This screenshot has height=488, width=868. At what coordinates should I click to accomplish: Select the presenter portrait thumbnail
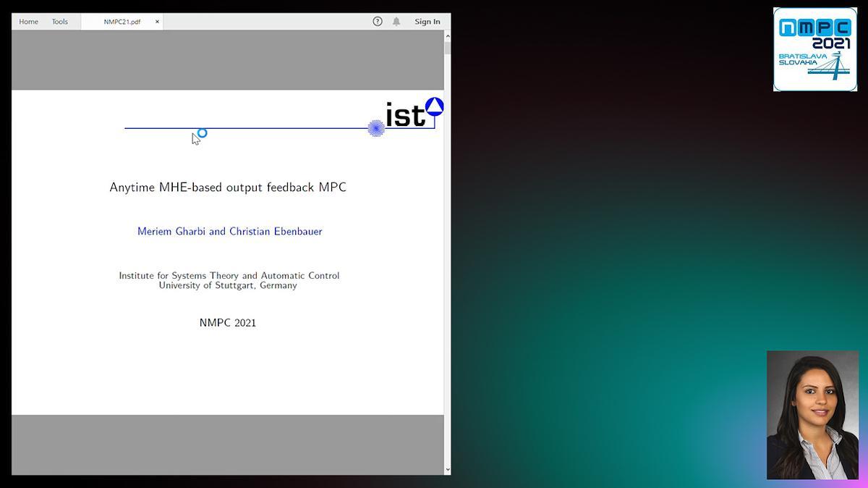pos(812,415)
